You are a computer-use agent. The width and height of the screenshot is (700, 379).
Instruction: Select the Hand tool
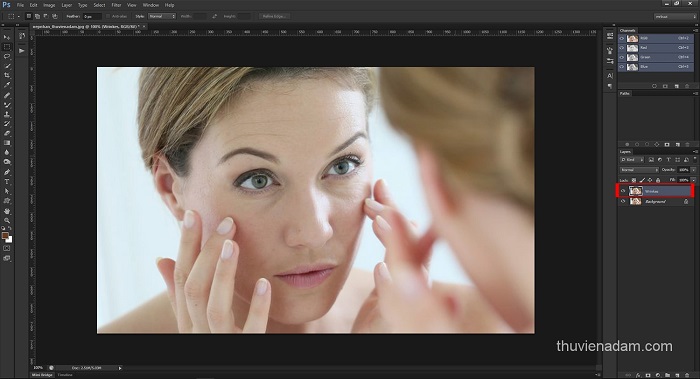(x=7, y=211)
